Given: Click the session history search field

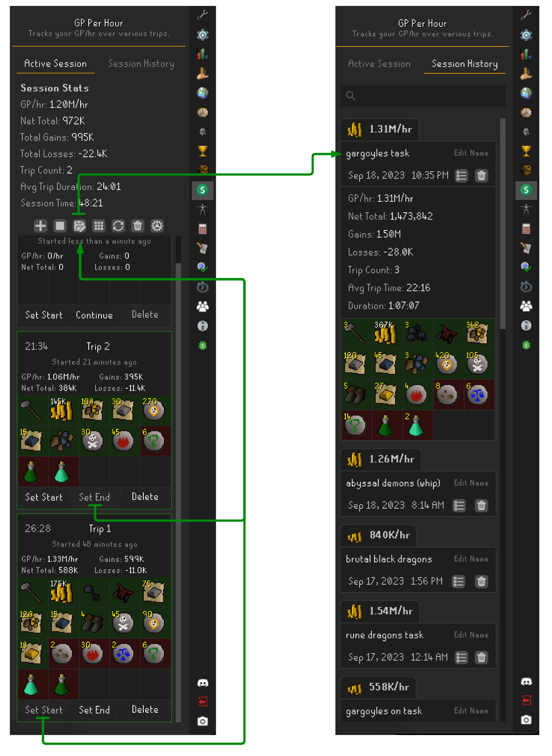Looking at the screenshot, I should [x=422, y=96].
